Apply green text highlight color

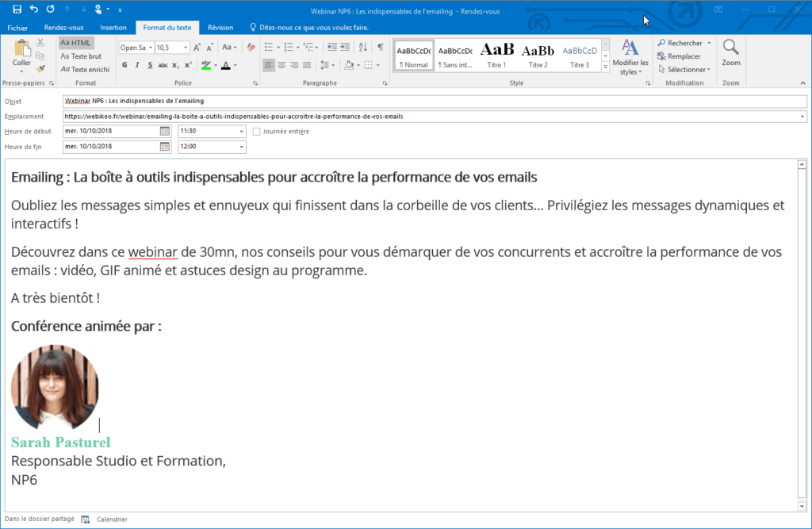[206, 65]
